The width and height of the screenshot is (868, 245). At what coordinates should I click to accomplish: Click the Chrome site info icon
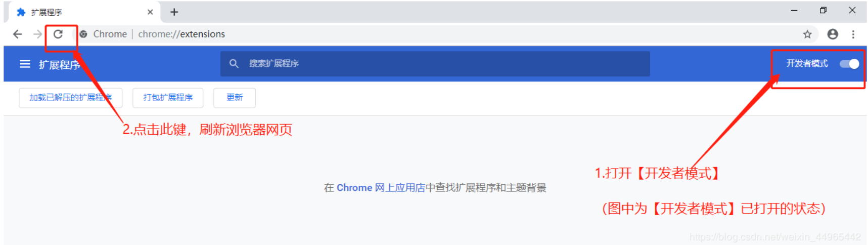[83, 34]
